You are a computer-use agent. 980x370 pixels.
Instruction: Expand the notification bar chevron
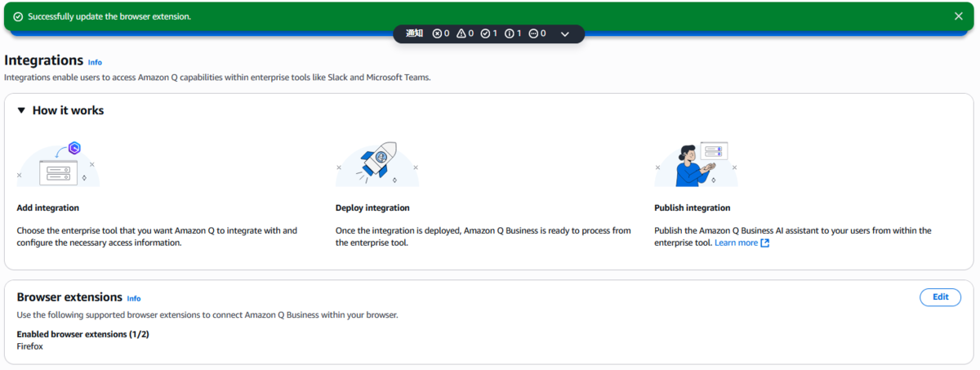pyautogui.click(x=564, y=33)
